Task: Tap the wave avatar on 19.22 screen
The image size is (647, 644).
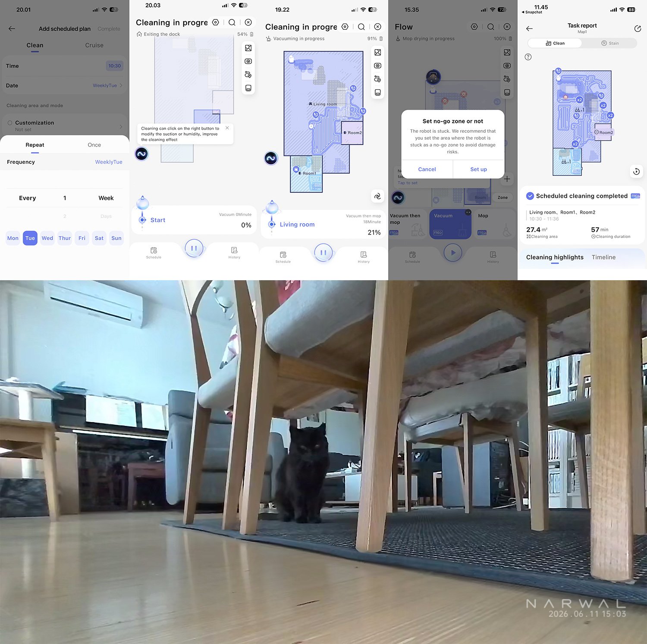Action: coord(271,158)
